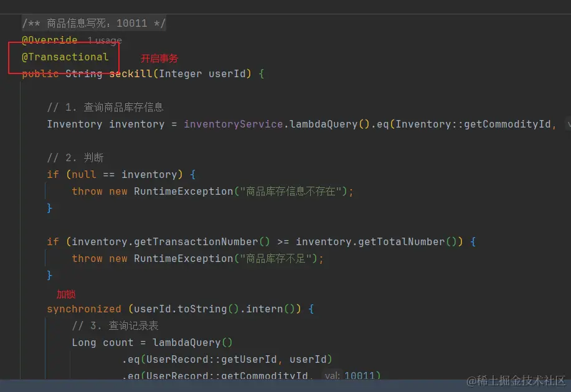The image size is (571, 392).
Task: Click the getTransactionNumber() call
Action: pyautogui.click(x=202, y=241)
